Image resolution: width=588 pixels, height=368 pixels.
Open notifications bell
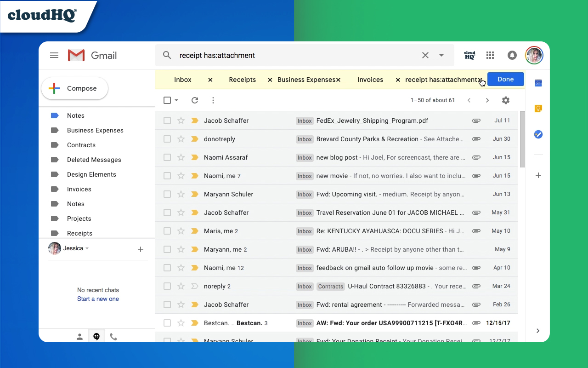point(512,55)
